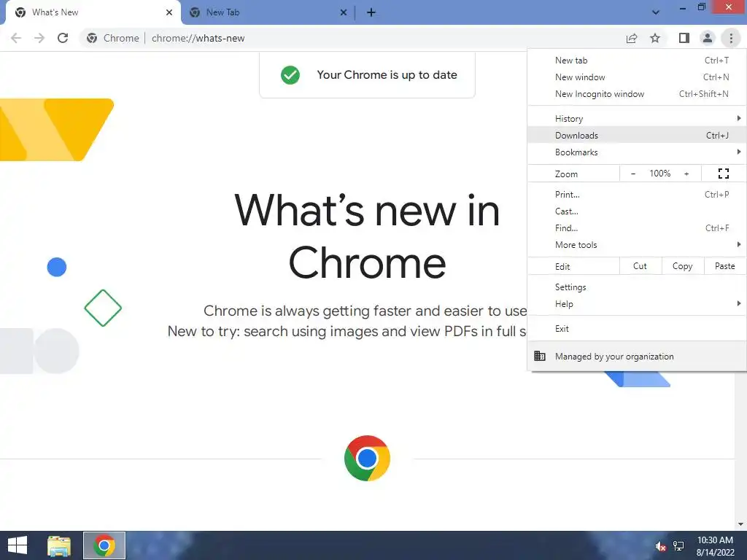Click the "Your Chrome is up to date" text
The image size is (747, 560).
pos(387,75)
